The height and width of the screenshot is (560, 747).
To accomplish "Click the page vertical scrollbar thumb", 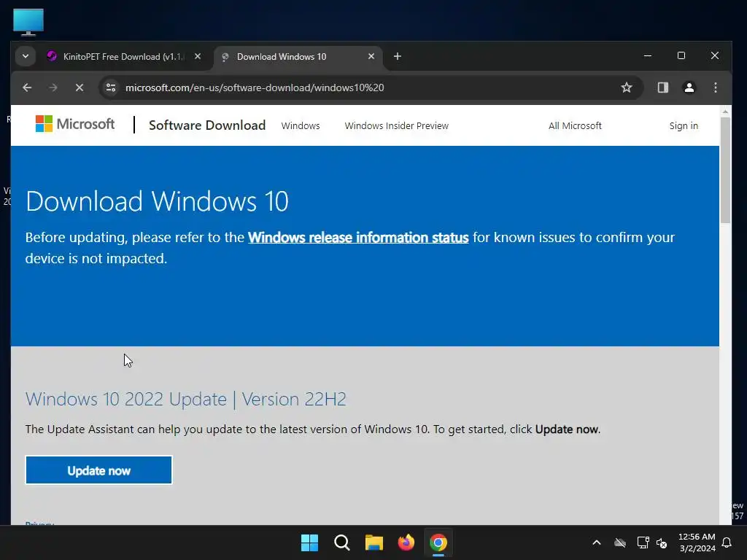I will coord(725,170).
